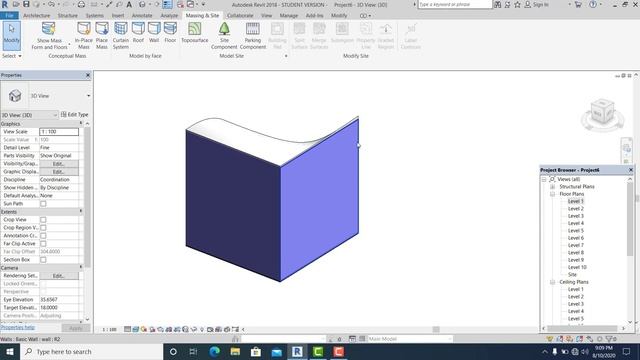640x360 pixels.
Task: Open the Help question mark icon
Action: pos(593,4)
